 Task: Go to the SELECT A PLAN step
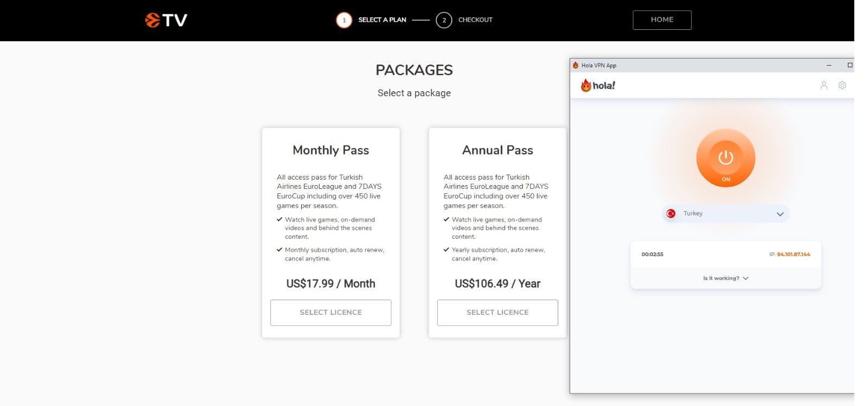[382, 20]
